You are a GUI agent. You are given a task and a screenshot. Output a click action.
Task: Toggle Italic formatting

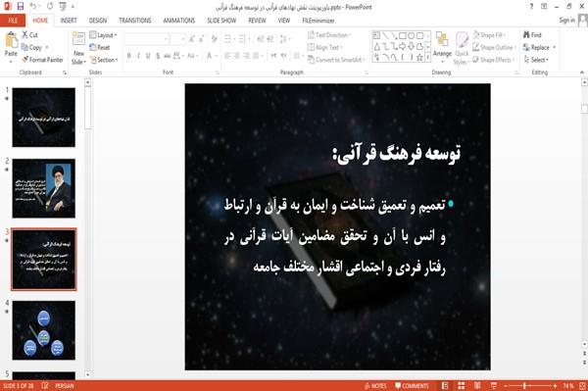pyautogui.click(x=138, y=56)
